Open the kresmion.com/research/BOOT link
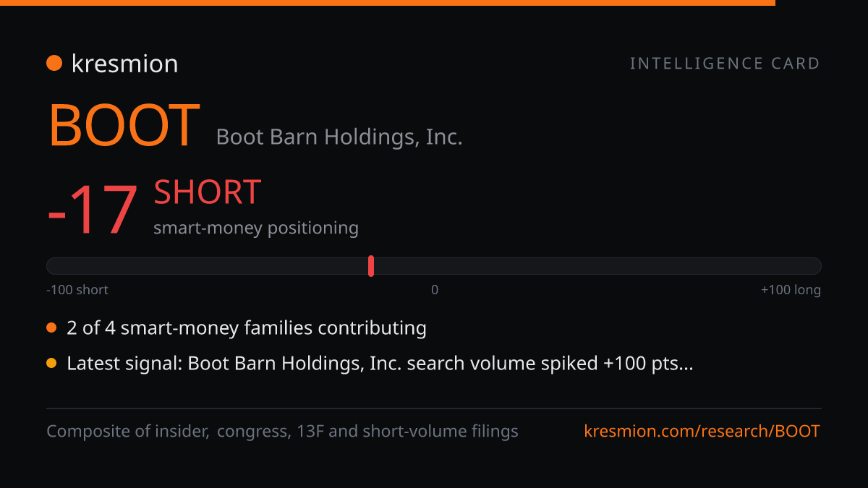Screen dimensions: 868x488 coord(702,432)
